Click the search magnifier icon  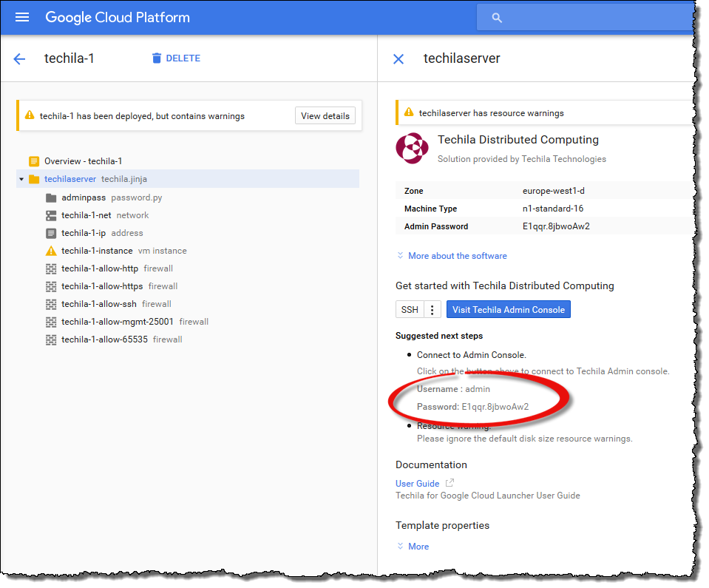click(497, 18)
